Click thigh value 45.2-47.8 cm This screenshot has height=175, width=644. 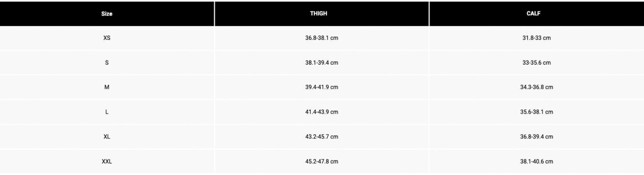click(322, 162)
